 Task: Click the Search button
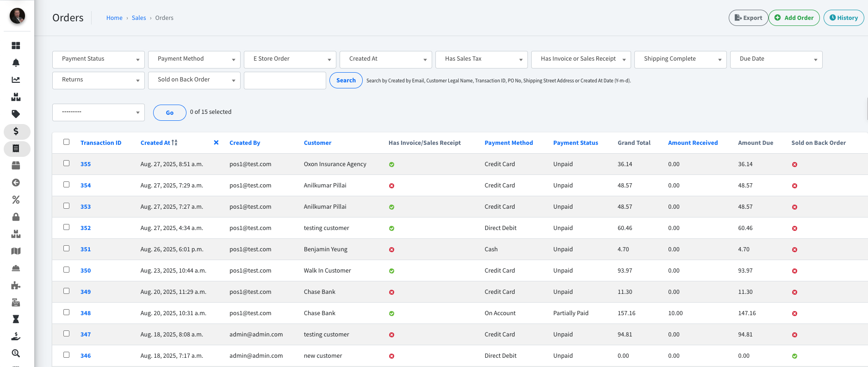(346, 80)
